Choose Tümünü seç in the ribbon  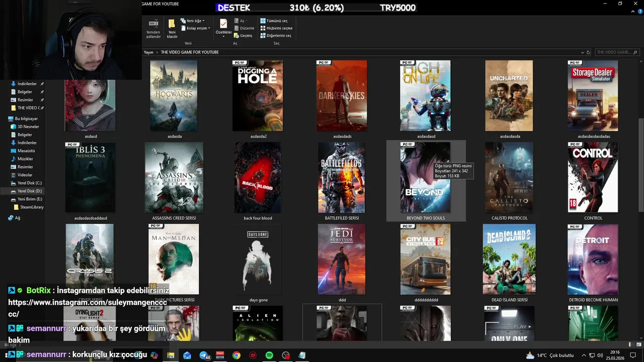274,21
